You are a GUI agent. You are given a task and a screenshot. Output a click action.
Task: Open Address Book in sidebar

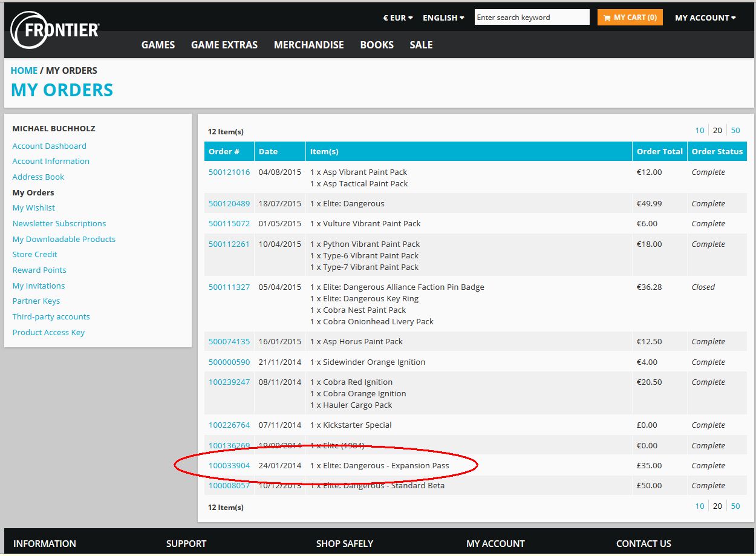pyautogui.click(x=38, y=177)
